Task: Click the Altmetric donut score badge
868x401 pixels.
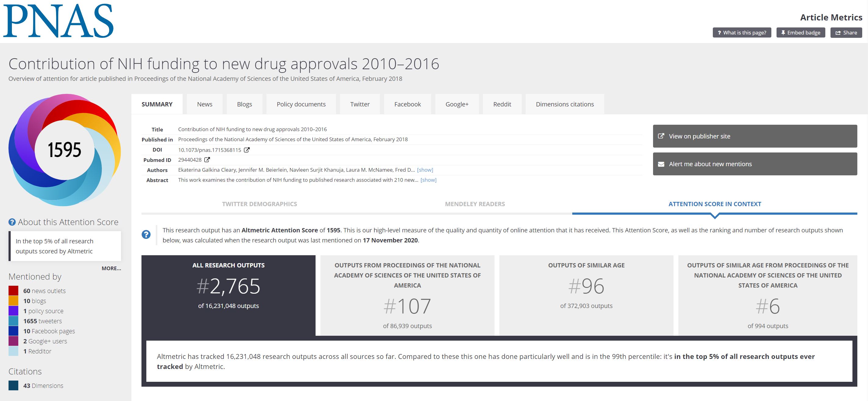Action: [64, 150]
